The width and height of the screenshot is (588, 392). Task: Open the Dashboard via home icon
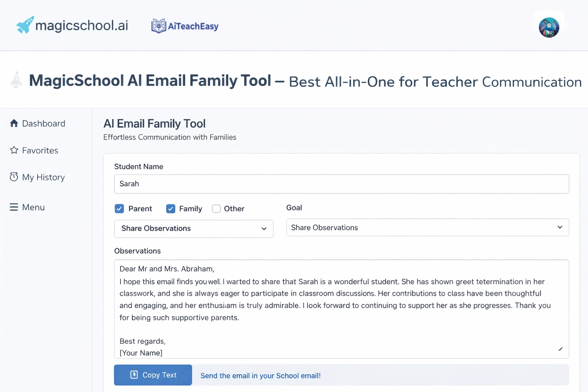tap(14, 123)
